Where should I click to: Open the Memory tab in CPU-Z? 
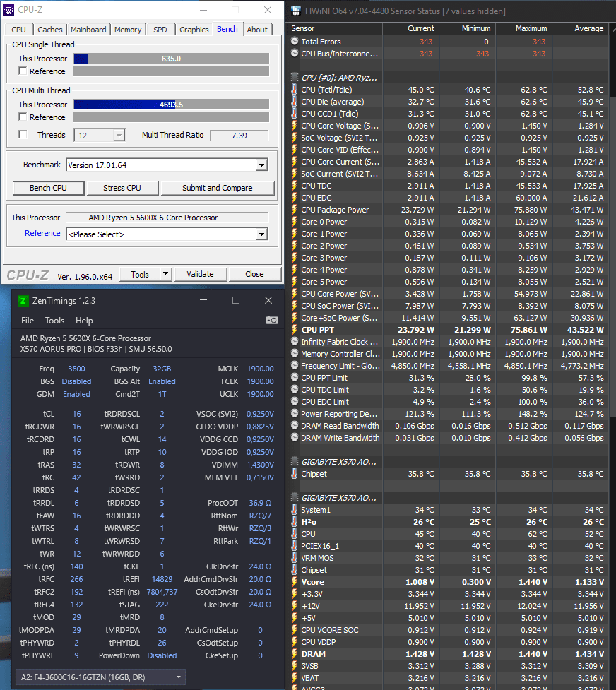coord(128,30)
